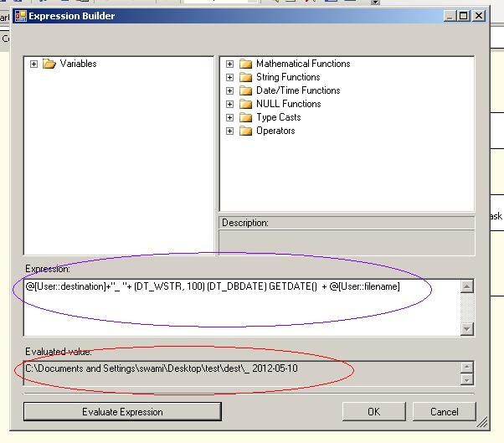Select Operators label

pyautogui.click(x=275, y=131)
